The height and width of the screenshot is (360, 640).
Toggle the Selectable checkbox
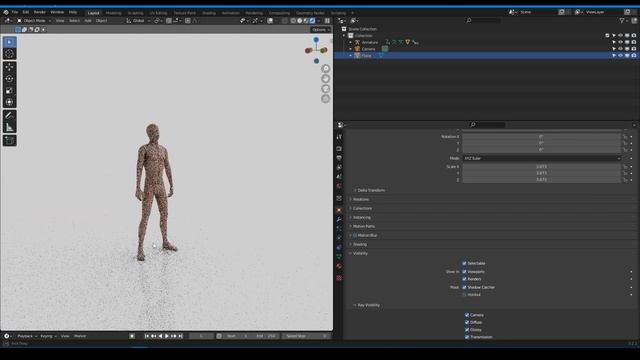464,263
